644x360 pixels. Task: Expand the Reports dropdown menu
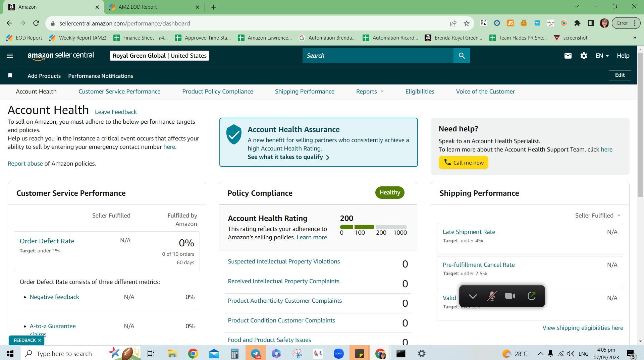(370, 92)
